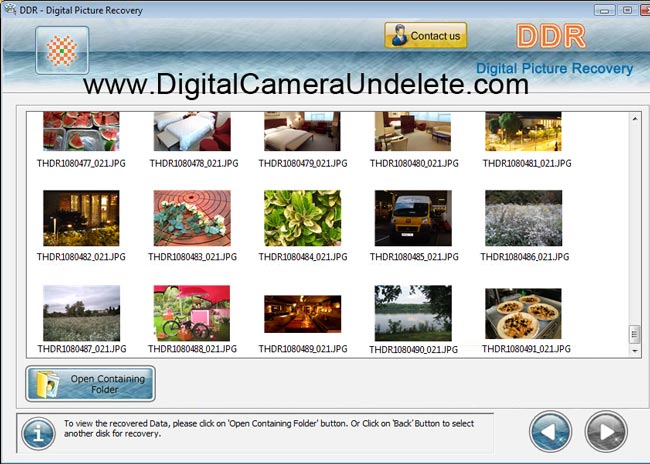Click the orange checkered logo icon

62,51
